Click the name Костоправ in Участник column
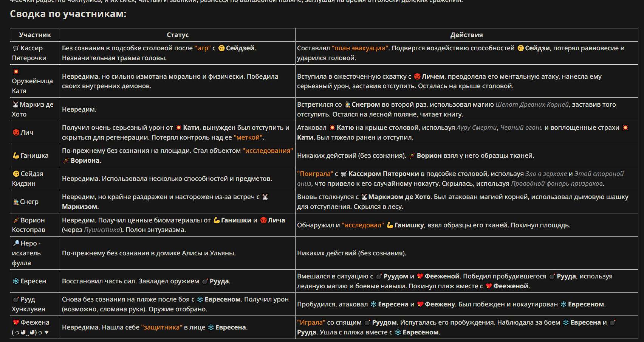 click(x=28, y=230)
